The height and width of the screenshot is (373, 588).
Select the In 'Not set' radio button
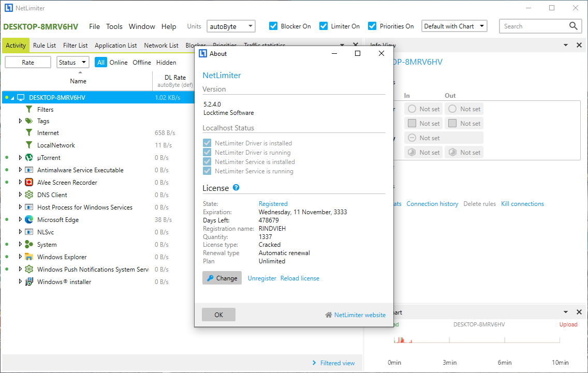click(x=411, y=109)
